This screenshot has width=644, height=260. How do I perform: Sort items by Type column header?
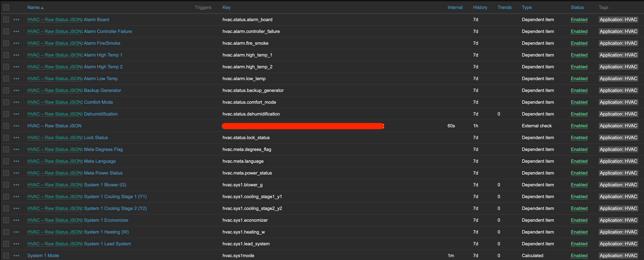point(526,7)
